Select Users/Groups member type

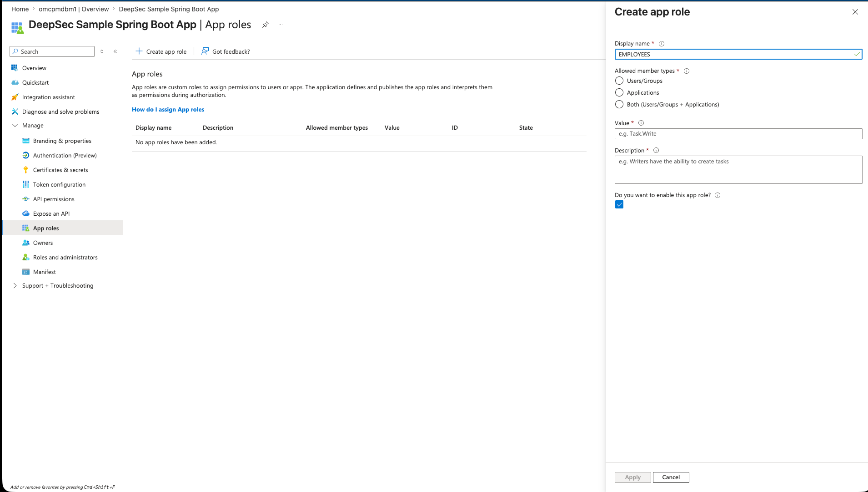(x=619, y=81)
